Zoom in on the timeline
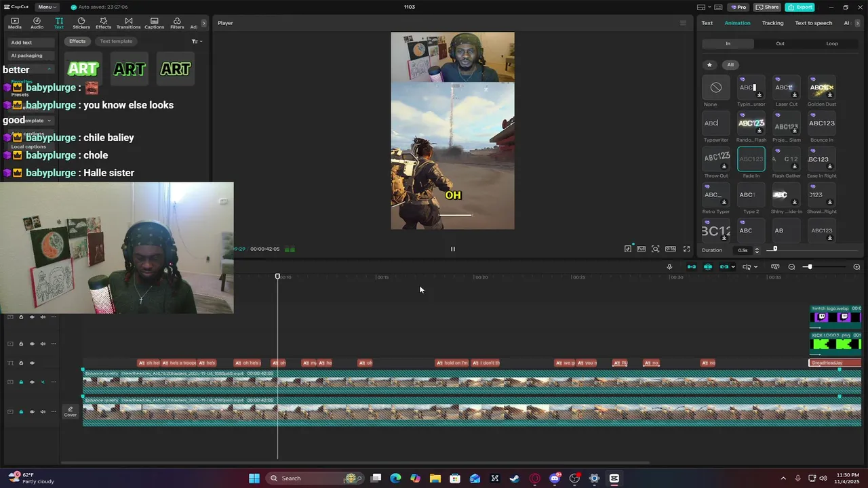Viewport: 868px width, 488px height. [x=856, y=267]
